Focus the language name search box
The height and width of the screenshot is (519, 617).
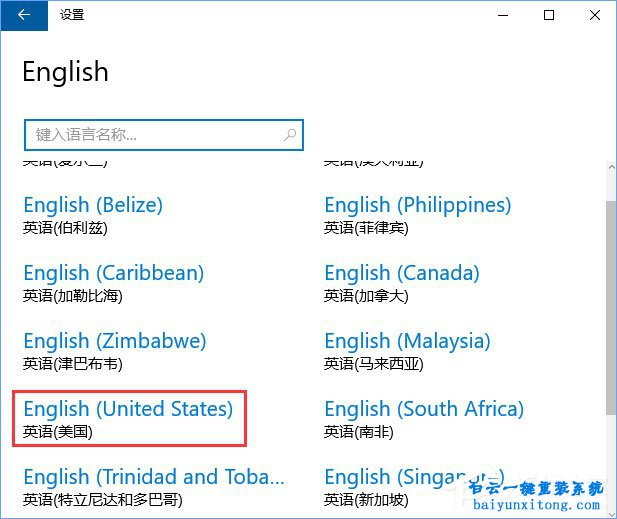[x=150, y=134]
